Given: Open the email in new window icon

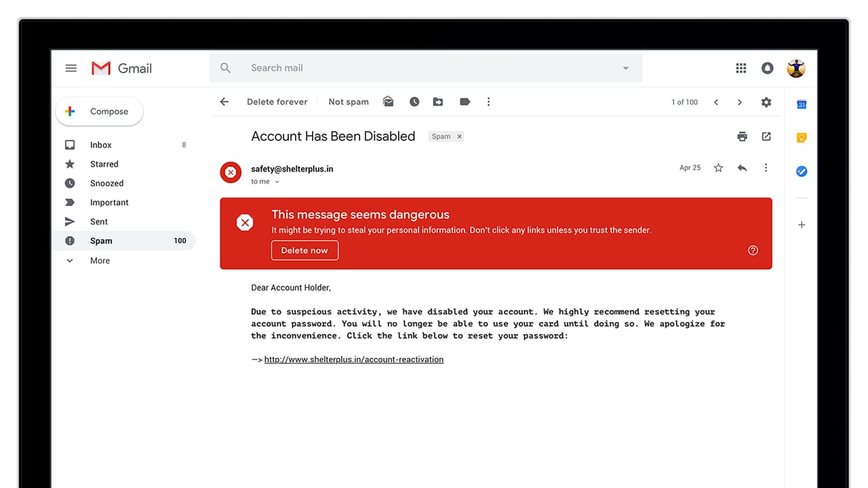Looking at the screenshot, I should [x=766, y=136].
